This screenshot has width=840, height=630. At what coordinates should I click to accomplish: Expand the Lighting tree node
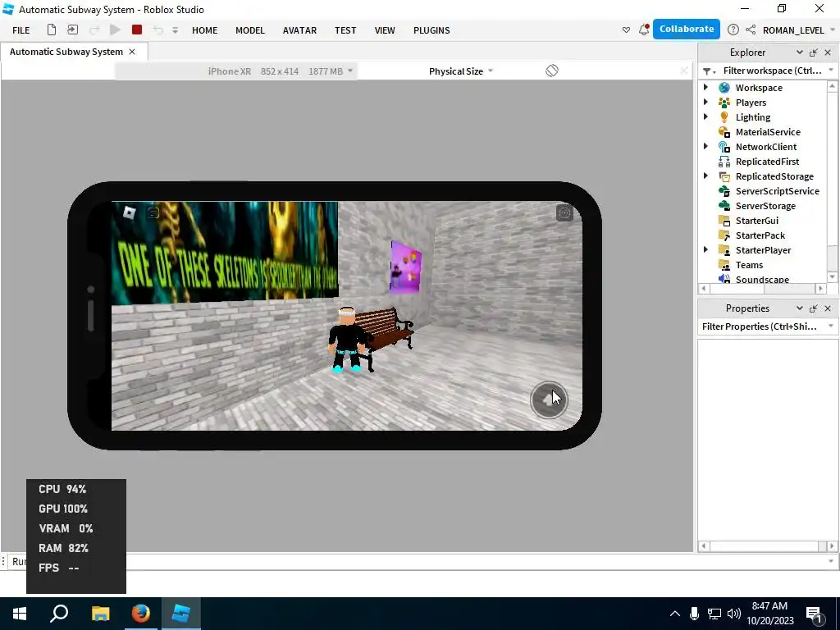click(705, 116)
